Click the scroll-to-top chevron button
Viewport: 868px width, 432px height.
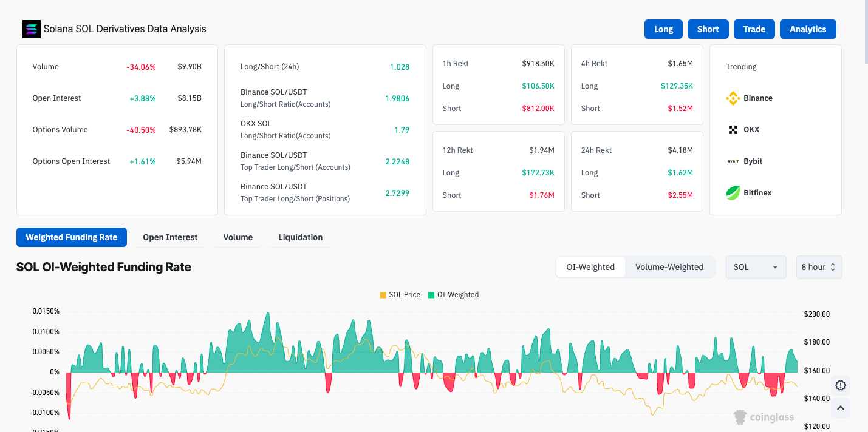841,408
